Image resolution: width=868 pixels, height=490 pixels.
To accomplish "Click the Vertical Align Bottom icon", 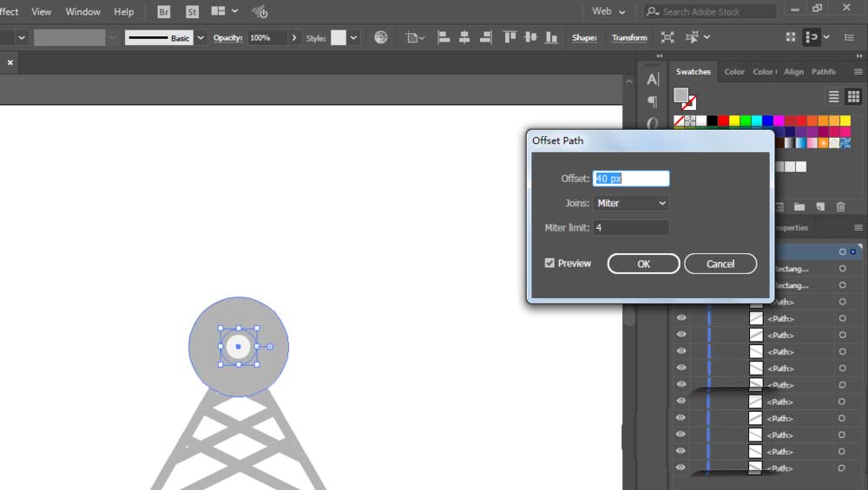I will pos(550,37).
